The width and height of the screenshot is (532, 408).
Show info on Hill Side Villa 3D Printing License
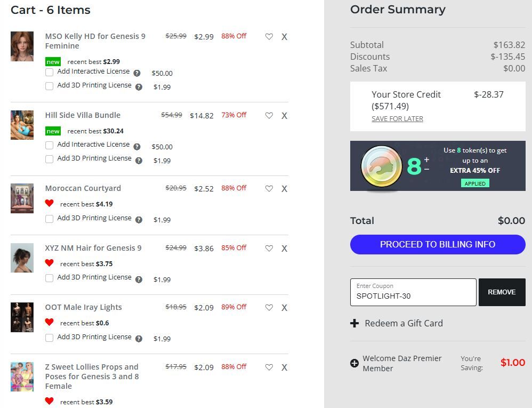[139, 161]
